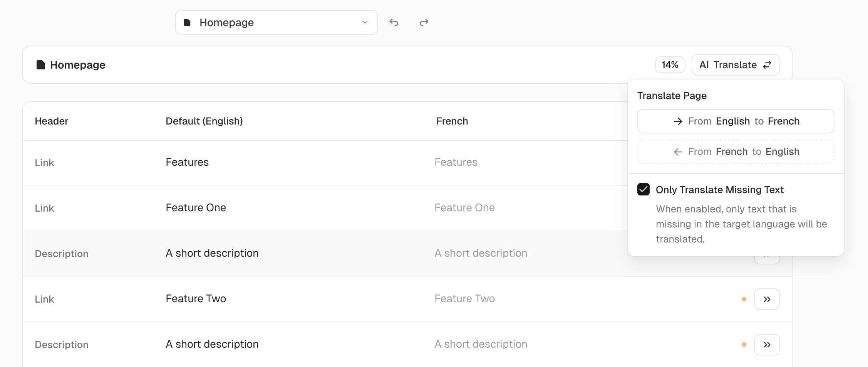Click the AI Translate button
This screenshot has height=367, width=868.
click(x=736, y=65)
